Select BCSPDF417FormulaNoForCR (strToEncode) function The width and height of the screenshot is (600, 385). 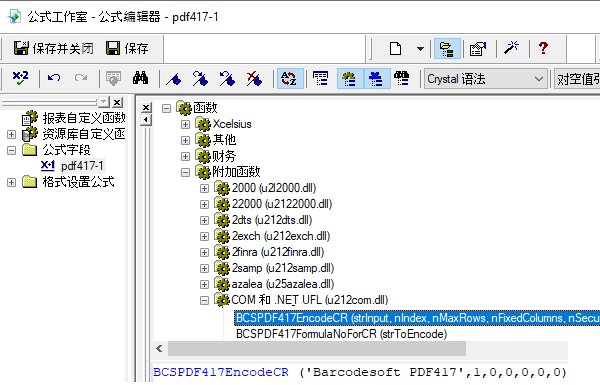point(341,334)
